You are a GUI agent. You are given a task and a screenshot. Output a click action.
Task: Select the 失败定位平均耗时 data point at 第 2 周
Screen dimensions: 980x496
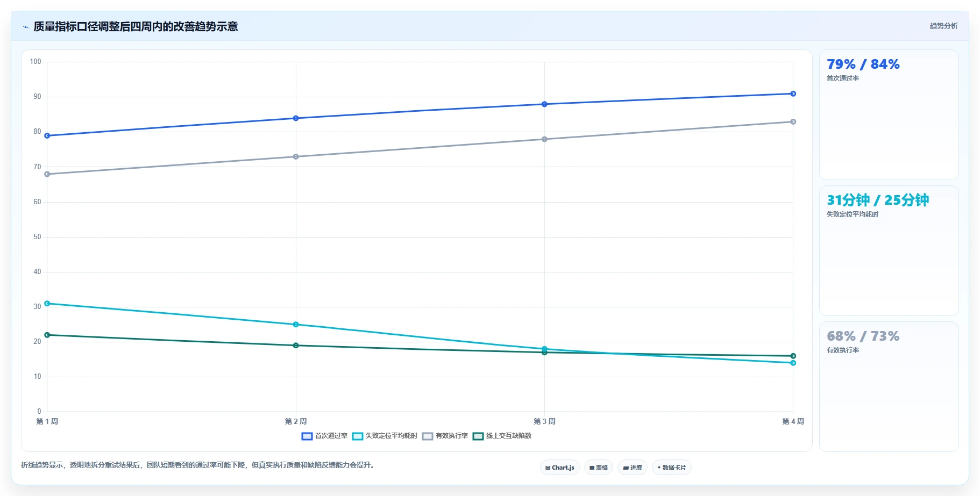296,325
